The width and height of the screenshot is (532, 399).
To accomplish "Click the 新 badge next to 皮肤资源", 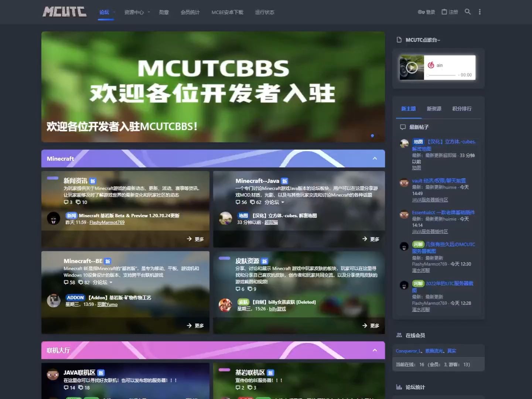I will [265, 261].
